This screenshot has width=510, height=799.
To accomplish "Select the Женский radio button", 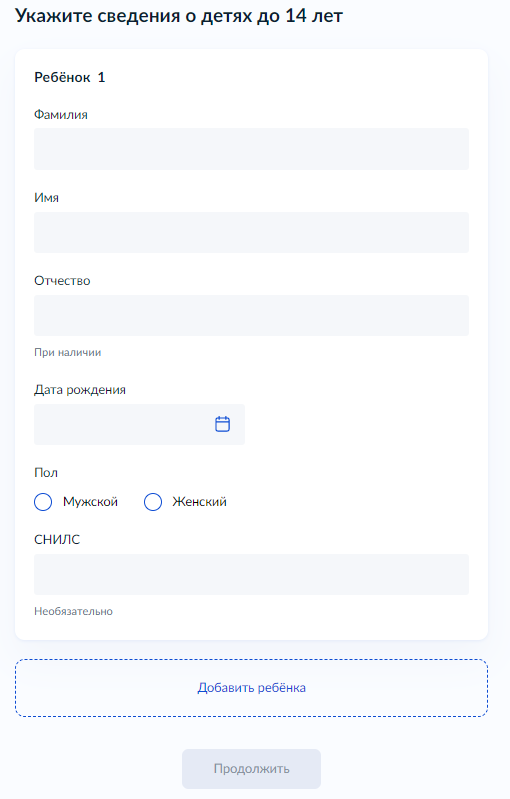I will 153,502.
